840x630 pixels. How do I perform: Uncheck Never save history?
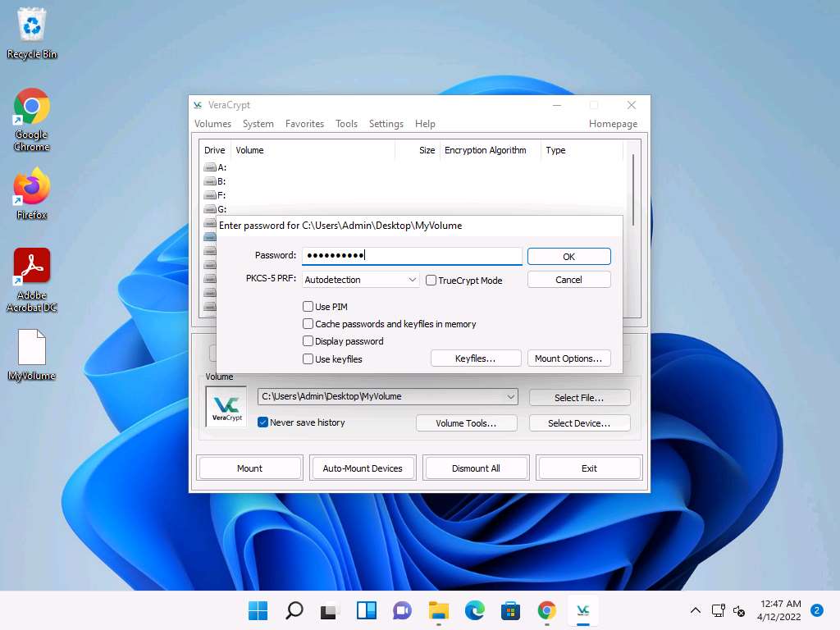263,422
